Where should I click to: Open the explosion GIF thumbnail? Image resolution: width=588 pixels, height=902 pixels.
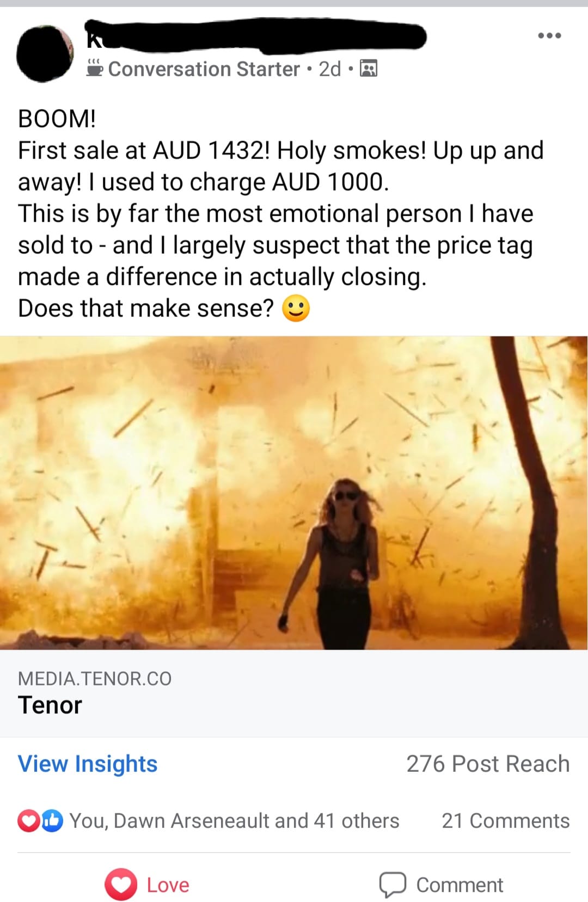[294, 493]
